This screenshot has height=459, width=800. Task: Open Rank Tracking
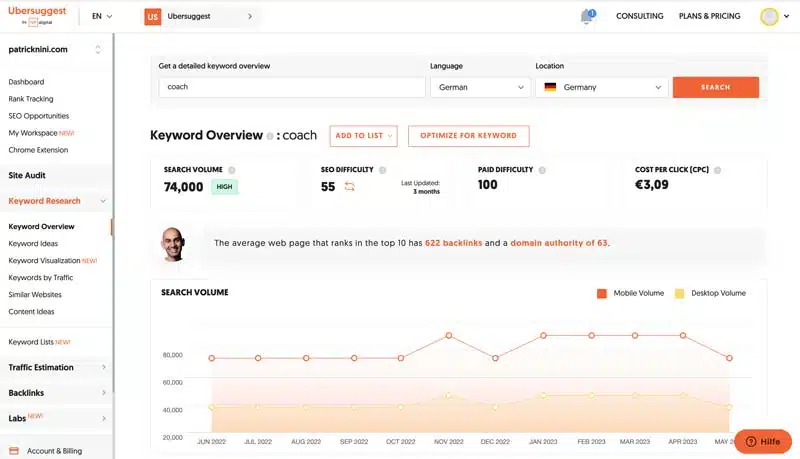(x=31, y=99)
